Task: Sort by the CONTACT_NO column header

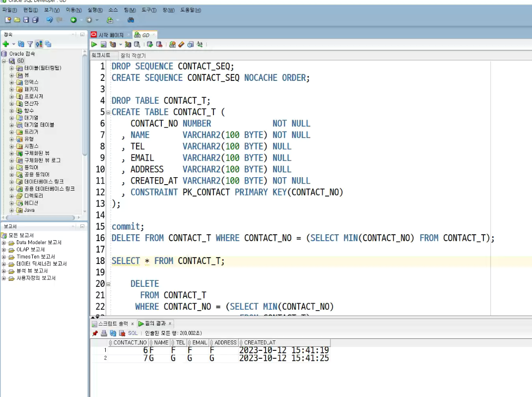Action: click(128, 343)
